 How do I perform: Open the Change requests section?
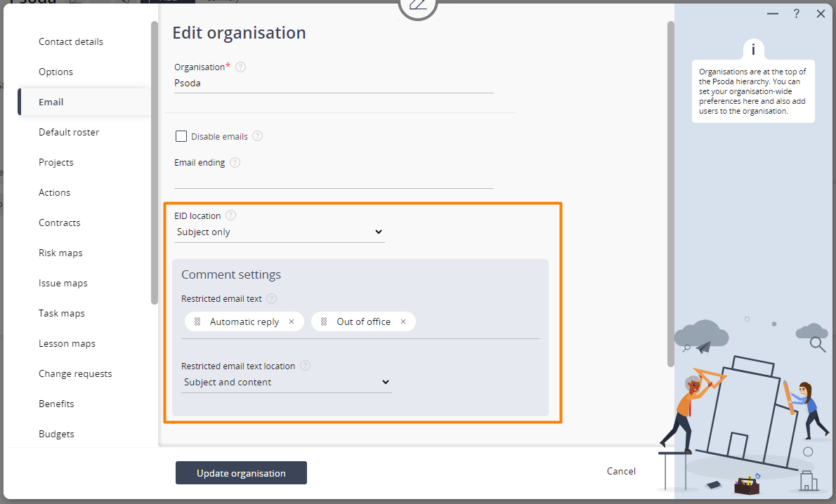coord(75,373)
